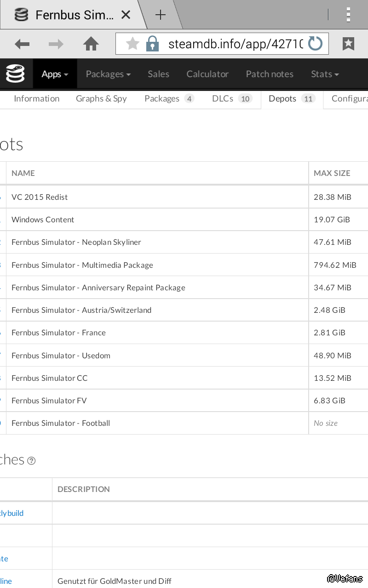Switch to the Graphs & Spy tab

pyautogui.click(x=101, y=99)
